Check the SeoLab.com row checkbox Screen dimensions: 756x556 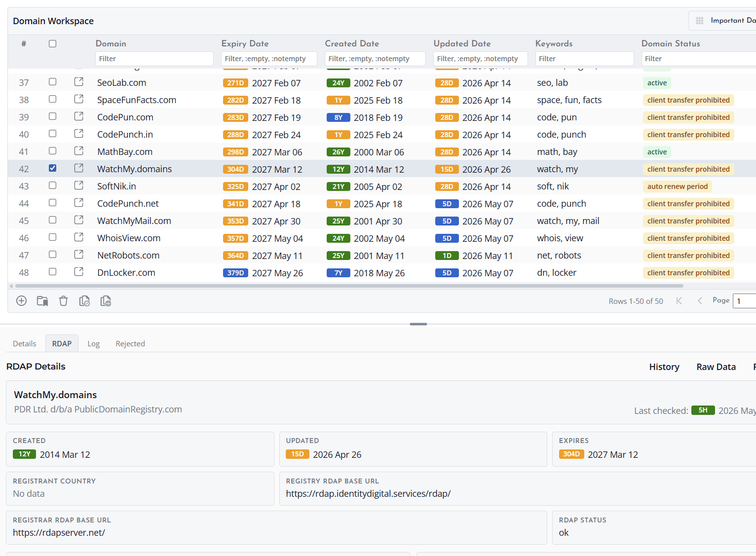[53, 82]
